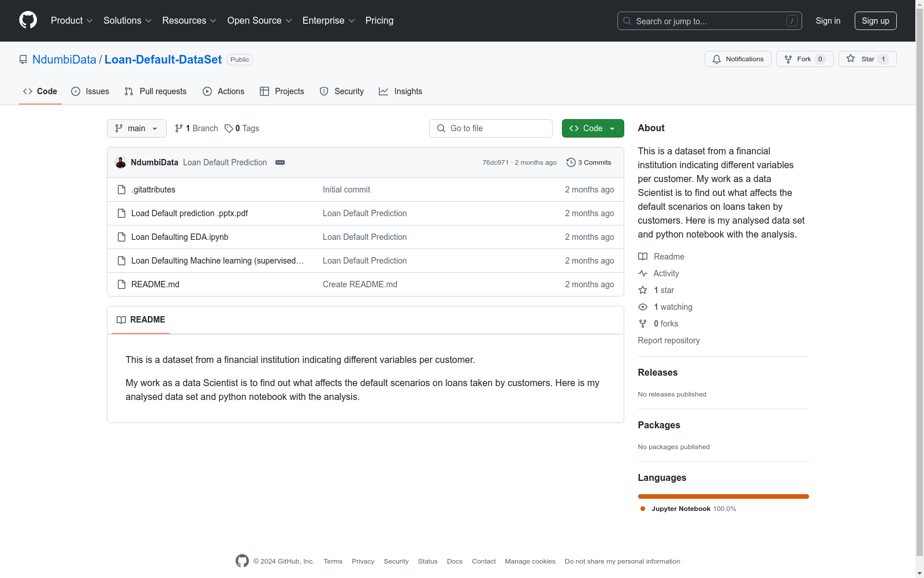Focus the Search or jump to field

coord(710,21)
